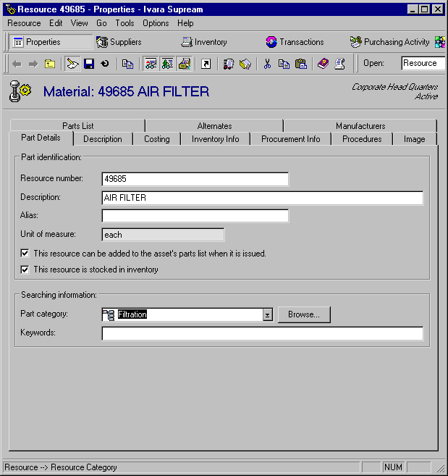Uncheck 'can be added to asset's parts list' checkbox

tap(25, 253)
